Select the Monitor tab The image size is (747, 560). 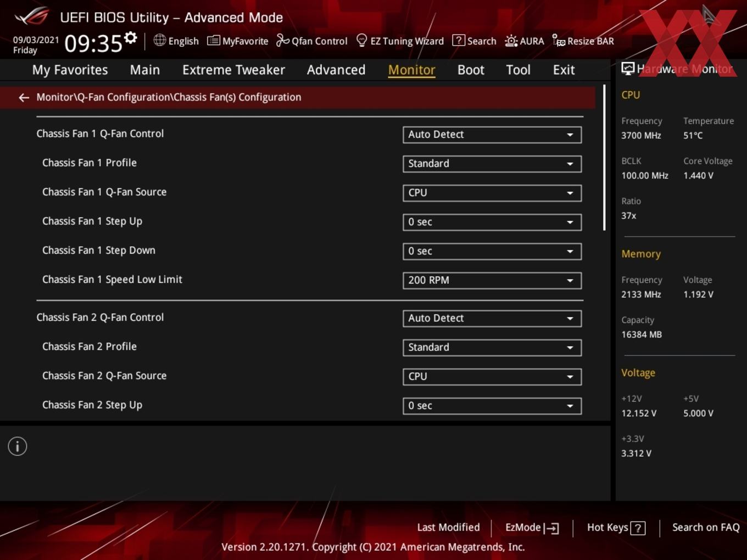pyautogui.click(x=412, y=70)
